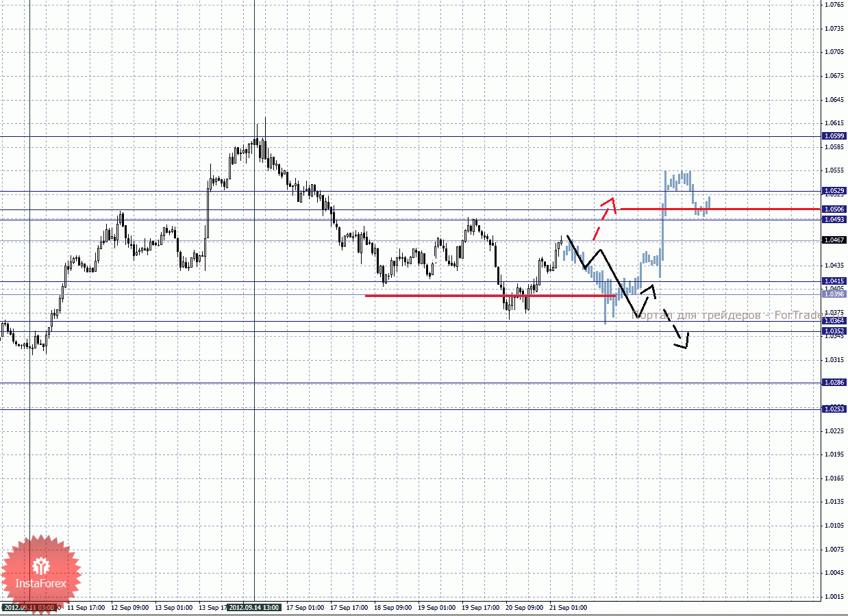The height and width of the screenshot is (616, 848).
Task: Click the 19 Sep 17:00 time label
Action: tap(480, 607)
